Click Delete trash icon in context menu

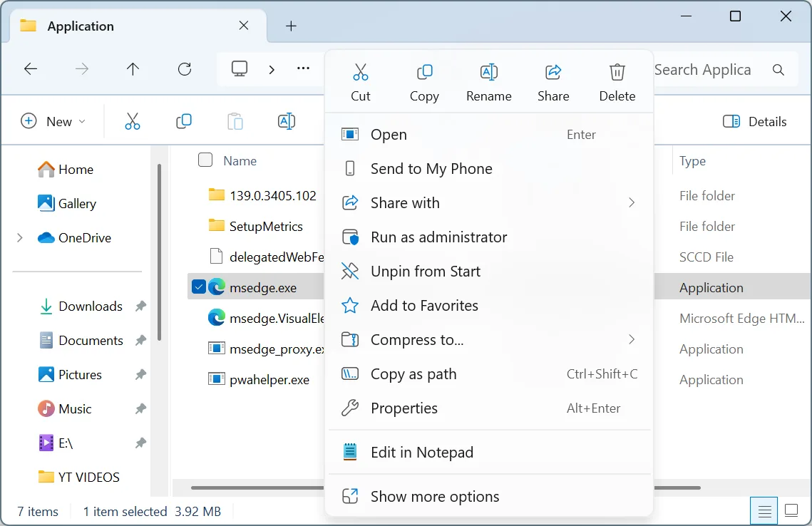click(x=617, y=72)
